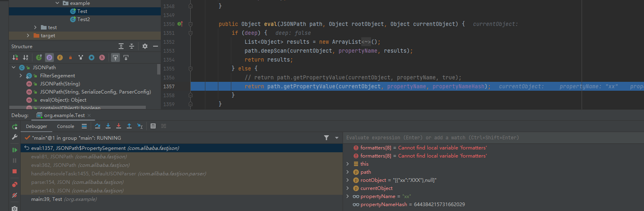This screenshot has height=211, width=644.
Task: Expand the FilterSegement class node
Action: (21, 76)
